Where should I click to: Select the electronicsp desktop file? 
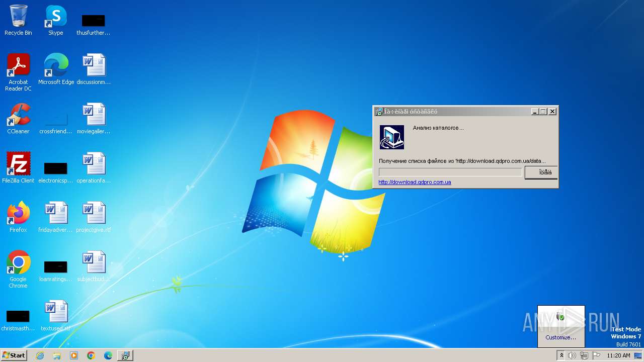[56, 171]
